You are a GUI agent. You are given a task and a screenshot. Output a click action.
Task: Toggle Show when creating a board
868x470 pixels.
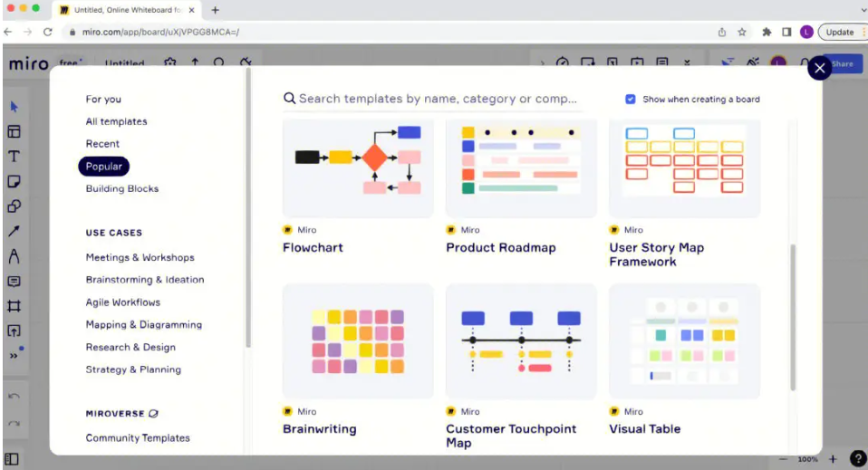click(631, 99)
